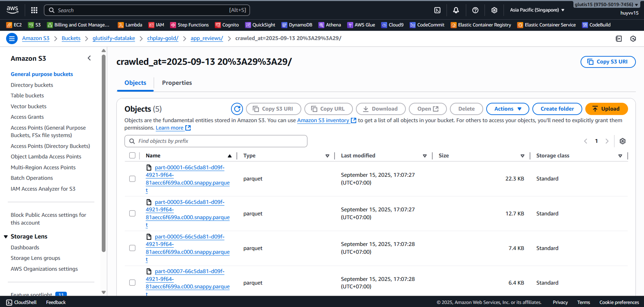
Task: Toggle the hamburger navigation menu
Action: [12, 39]
